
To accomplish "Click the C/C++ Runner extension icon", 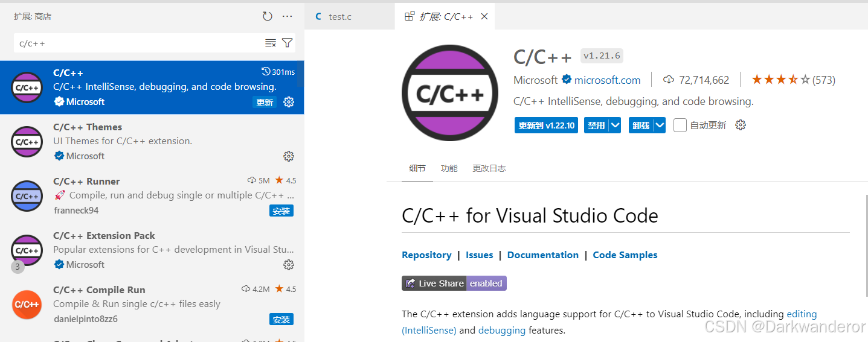I will (27, 196).
